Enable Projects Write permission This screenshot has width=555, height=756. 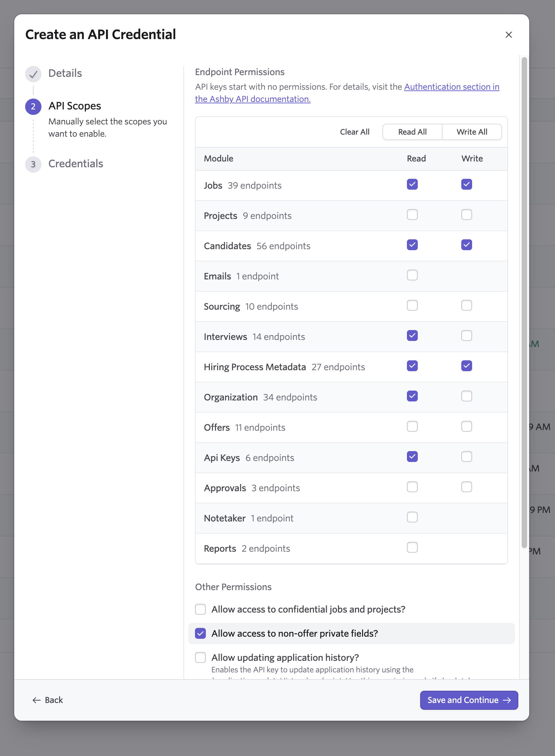[x=466, y=214]
